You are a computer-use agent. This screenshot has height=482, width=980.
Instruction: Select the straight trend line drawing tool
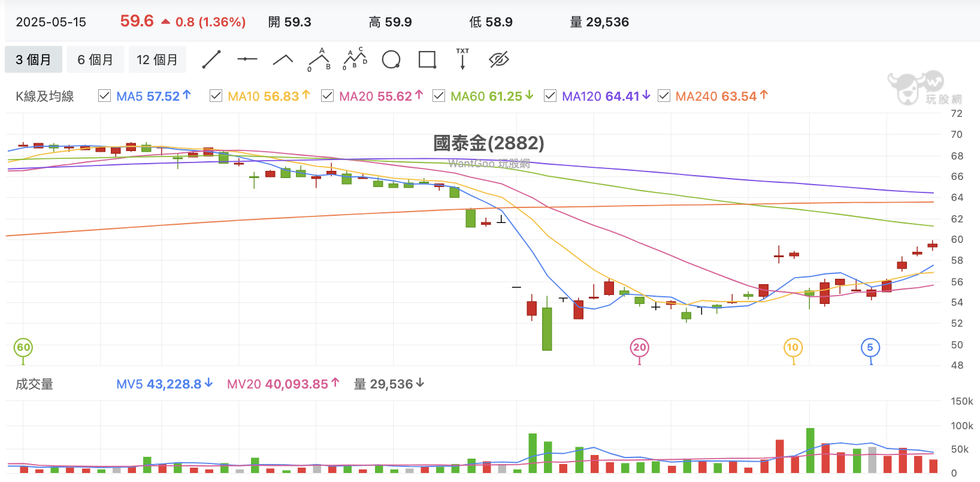click(211, 59)
